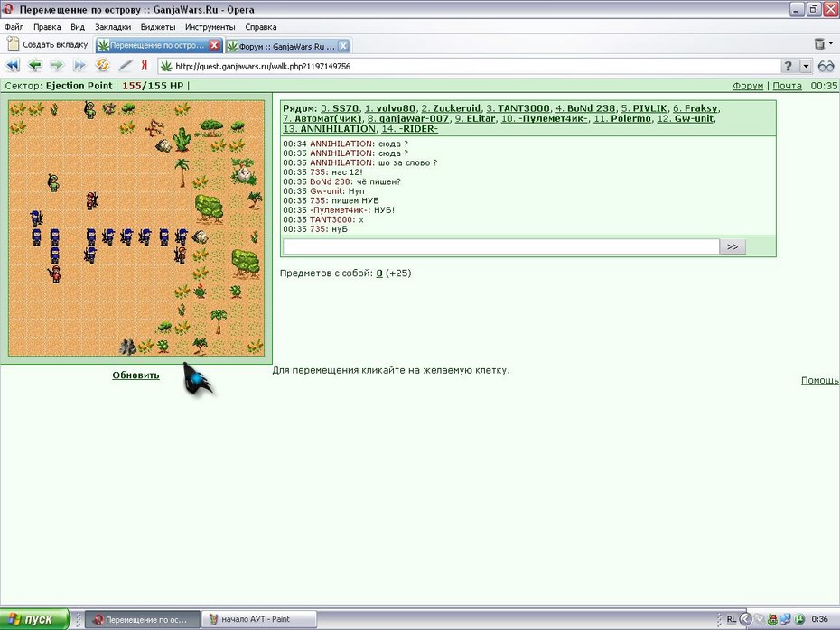840x630 pixels.
Task: Go back with the green left arrow
Action: (x=35, y=66)
